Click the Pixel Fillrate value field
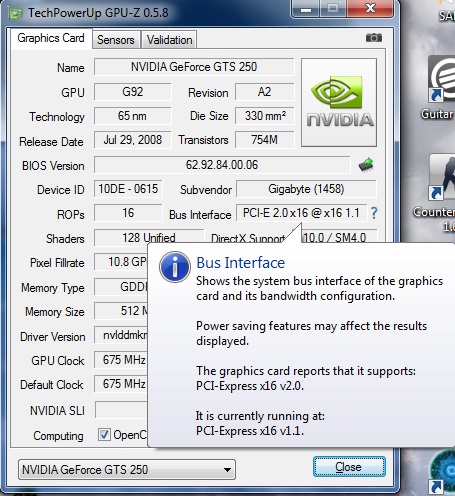This screenshot has height=496, width=455. pos(121,262)
